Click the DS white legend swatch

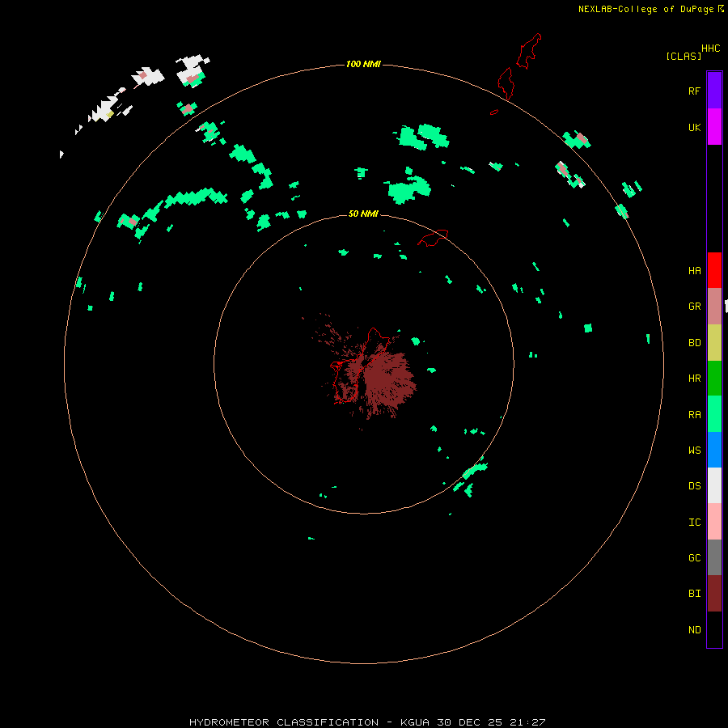[x=714, y=485]
